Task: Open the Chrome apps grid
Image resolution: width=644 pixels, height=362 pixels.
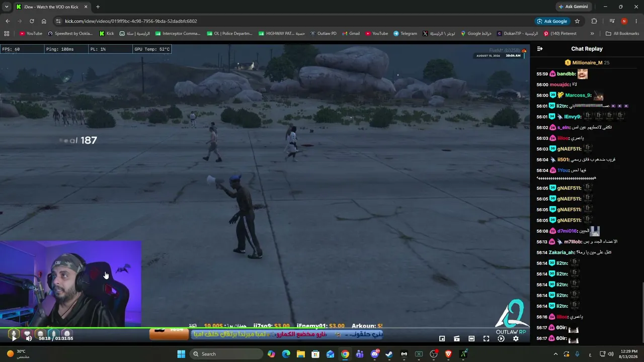Action: 7,34
